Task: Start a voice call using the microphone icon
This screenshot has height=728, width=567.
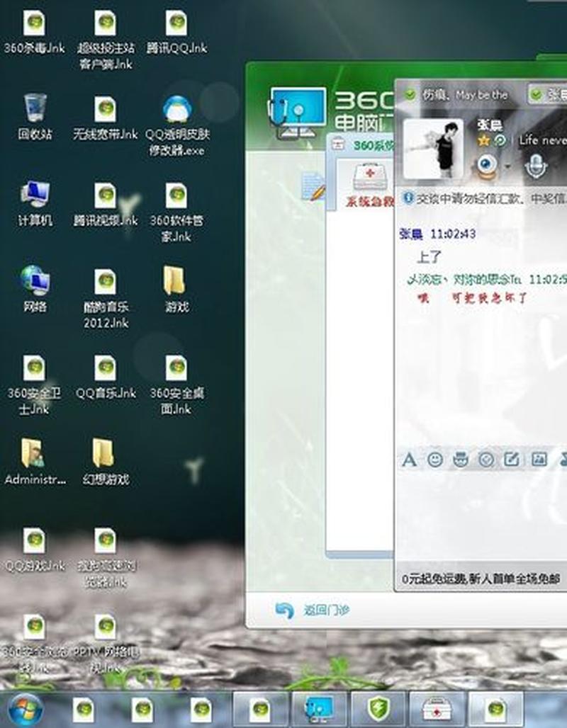Action: click(535, 166)
